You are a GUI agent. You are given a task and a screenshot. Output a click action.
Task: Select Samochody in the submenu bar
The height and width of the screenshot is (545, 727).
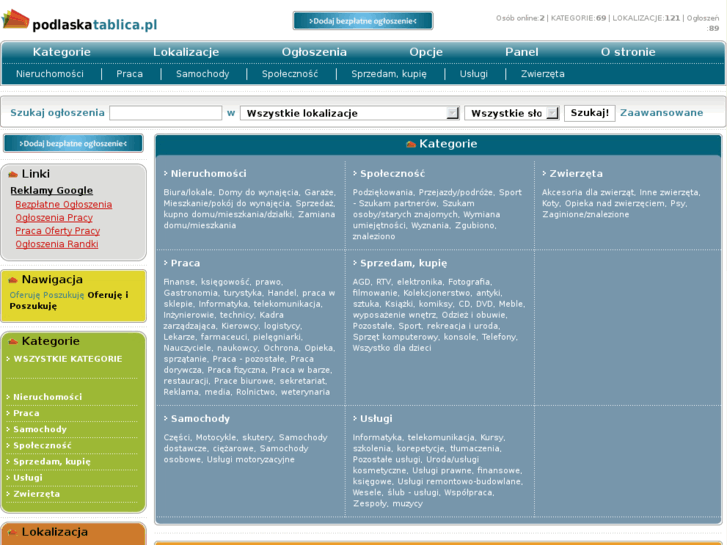point(202,74)
